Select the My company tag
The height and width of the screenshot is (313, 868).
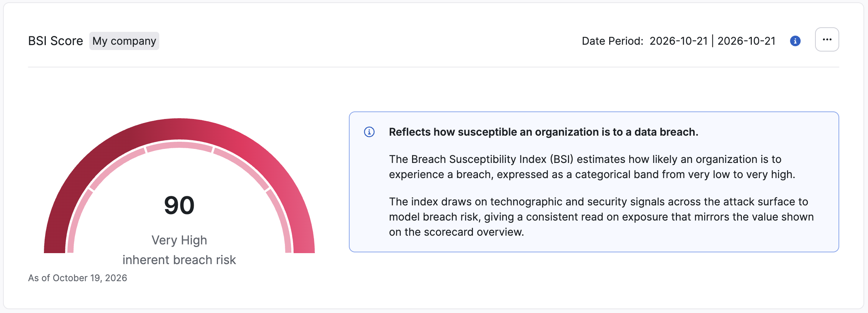point(124,41)
